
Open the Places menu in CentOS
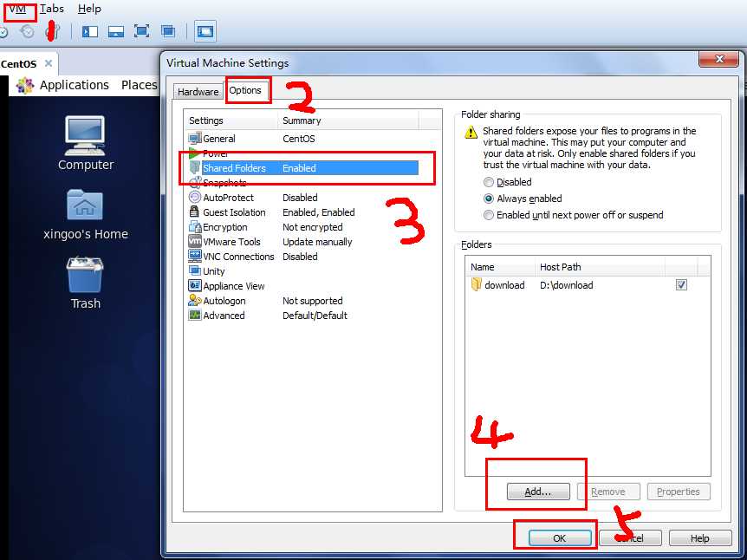140,85
